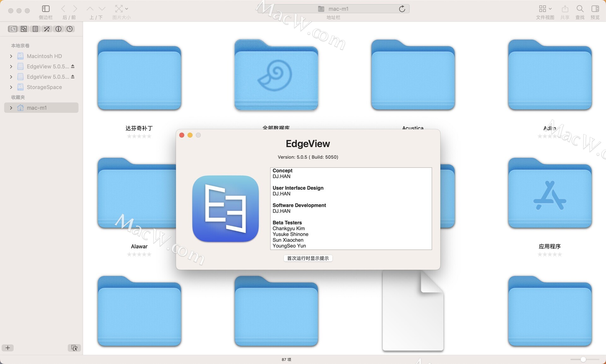Viewport: 606px width, 364px height.
Task: Adjust the thumbnail size slider
Action: tap(583, 359)
